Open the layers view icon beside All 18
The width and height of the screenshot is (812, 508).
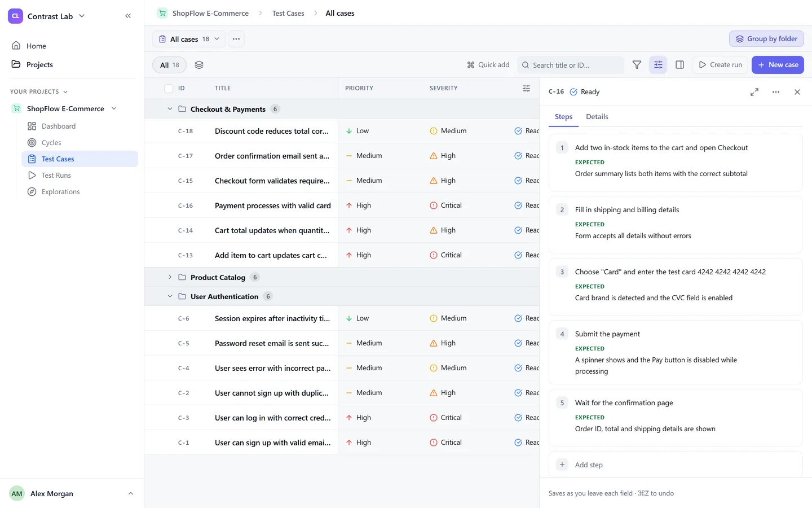(x=199, y=65)
